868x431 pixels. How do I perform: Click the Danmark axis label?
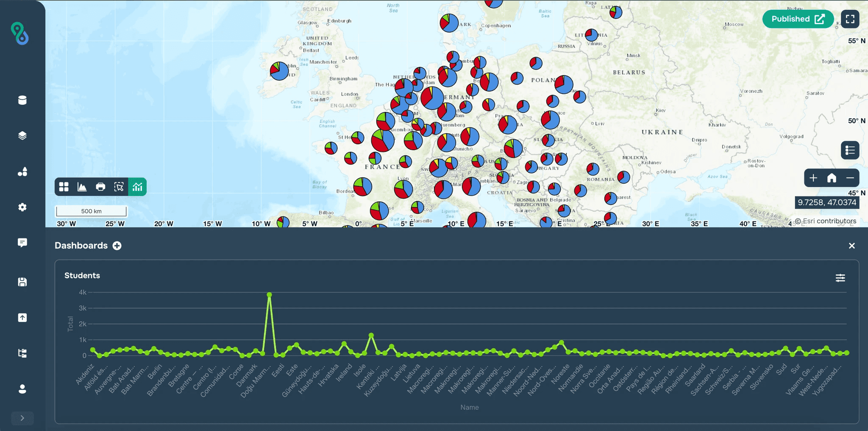click(x=247, y=375)
